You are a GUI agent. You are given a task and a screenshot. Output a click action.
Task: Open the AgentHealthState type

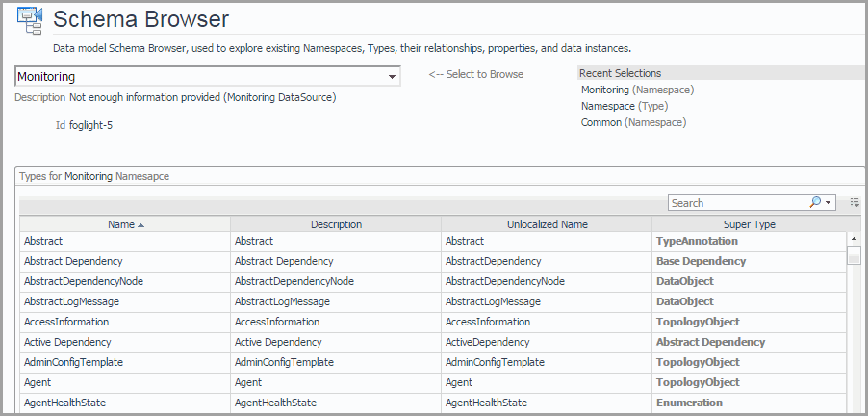pyautogui.click(x=64, y=403)
